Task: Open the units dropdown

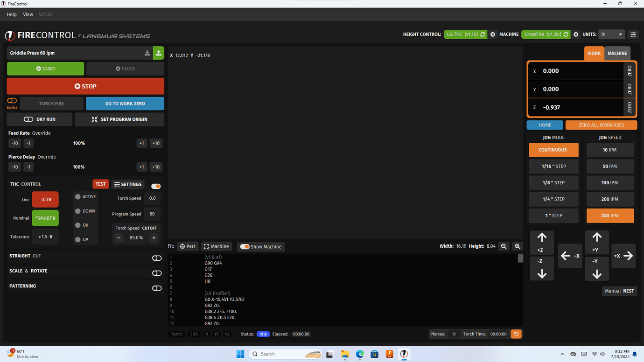Action: pyautogui.click(x=612, y=34)
